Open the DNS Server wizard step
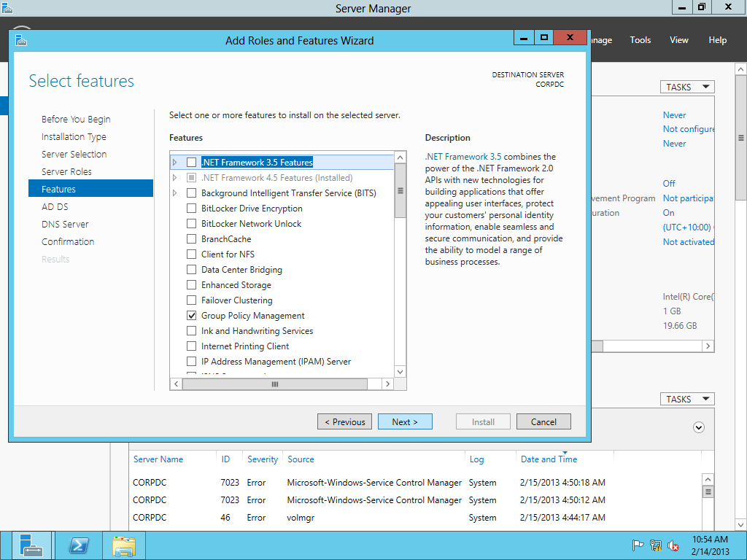Viewport: 747px width, 560px height. click(x=65, y=225)
